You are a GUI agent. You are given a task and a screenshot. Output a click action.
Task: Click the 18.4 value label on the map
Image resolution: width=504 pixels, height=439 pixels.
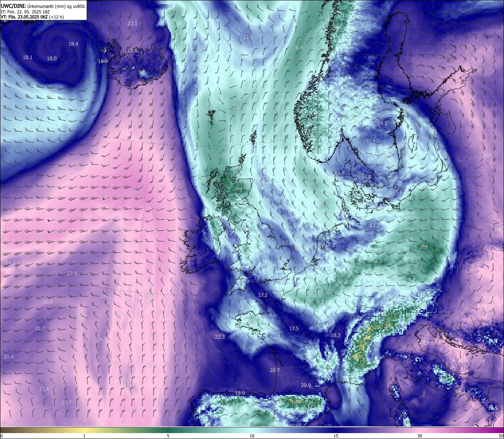click(x=73, y=44)
